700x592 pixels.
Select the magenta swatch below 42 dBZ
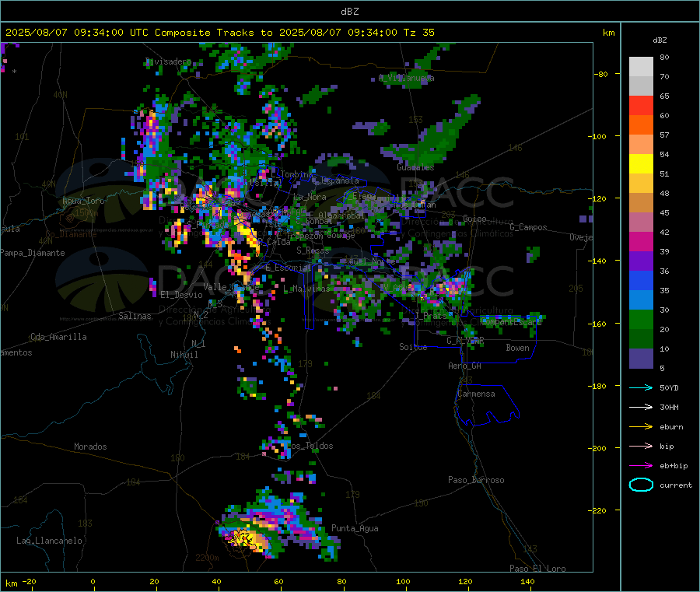point(641,242)
